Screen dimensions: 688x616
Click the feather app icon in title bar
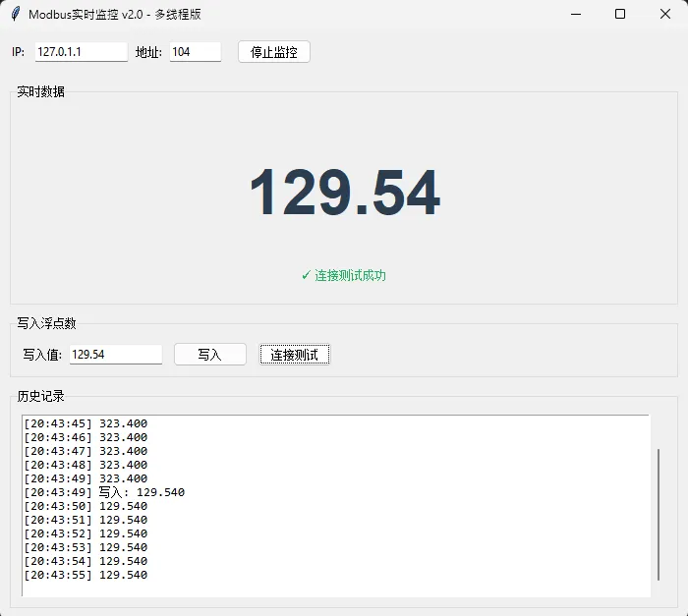pos(15,14)
